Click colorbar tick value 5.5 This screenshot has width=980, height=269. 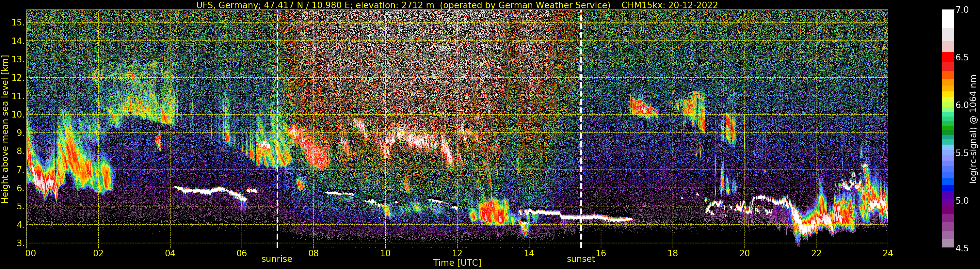tap(962, 153)
